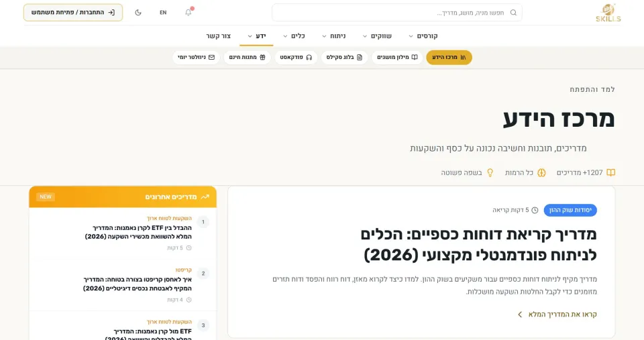
Task: Open the featured guide title on financial reports
Action: (478, 245)
